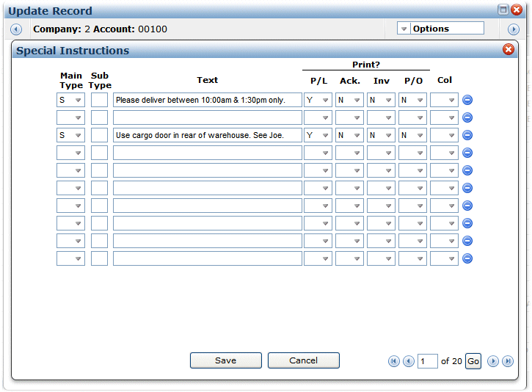Click minus icon on 'Use cargo door' row
The width and height of the screenshot is (532, 392).
click(467, 135)
